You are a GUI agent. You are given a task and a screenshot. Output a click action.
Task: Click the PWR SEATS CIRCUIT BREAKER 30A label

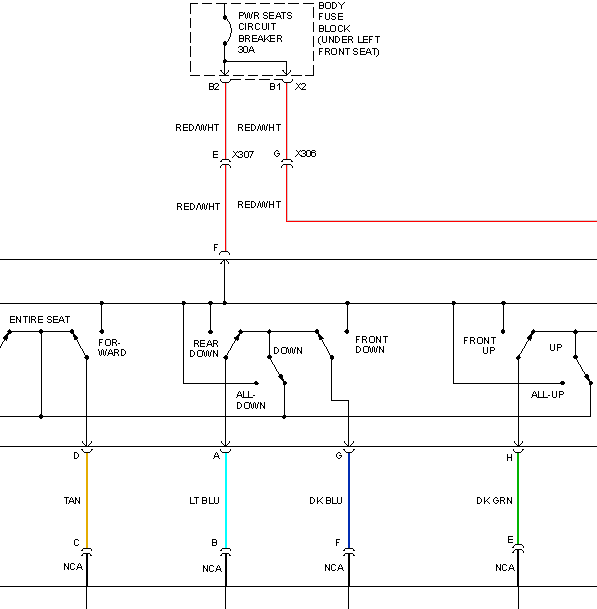coord(265,33)
